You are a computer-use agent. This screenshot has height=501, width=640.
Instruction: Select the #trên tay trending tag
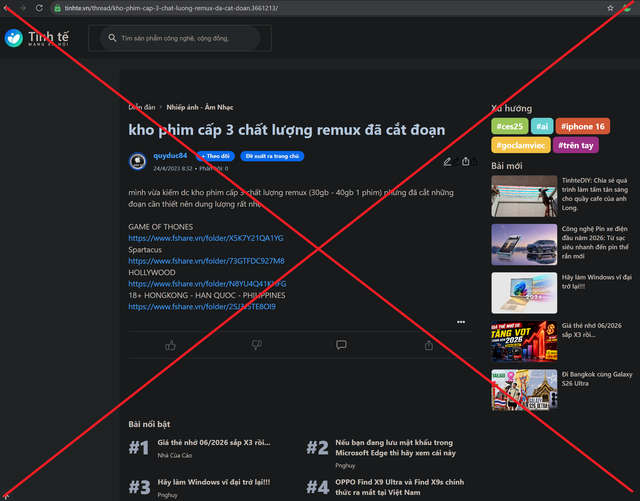tap(576, 145)
